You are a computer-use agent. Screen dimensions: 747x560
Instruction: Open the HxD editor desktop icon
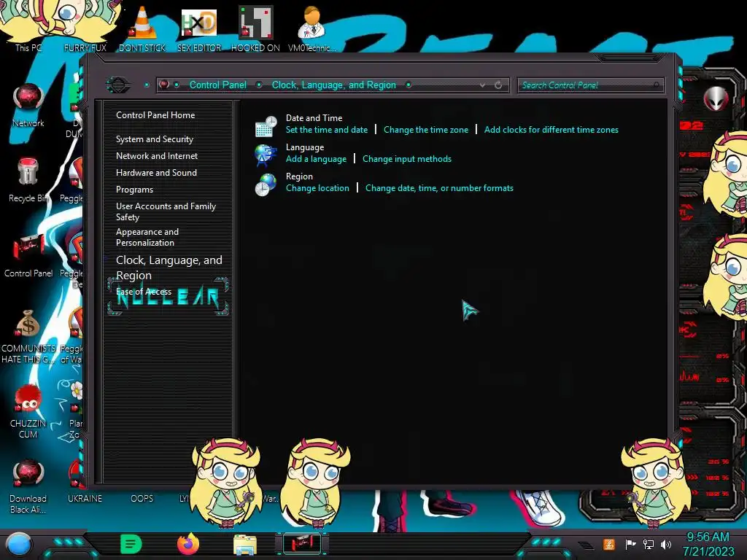(x=198, y=23)
